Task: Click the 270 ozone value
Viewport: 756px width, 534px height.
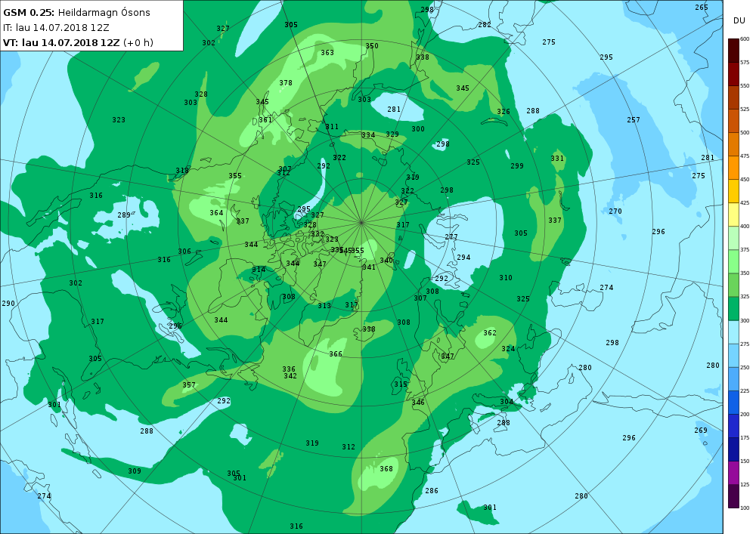Action: click(615, 211)
